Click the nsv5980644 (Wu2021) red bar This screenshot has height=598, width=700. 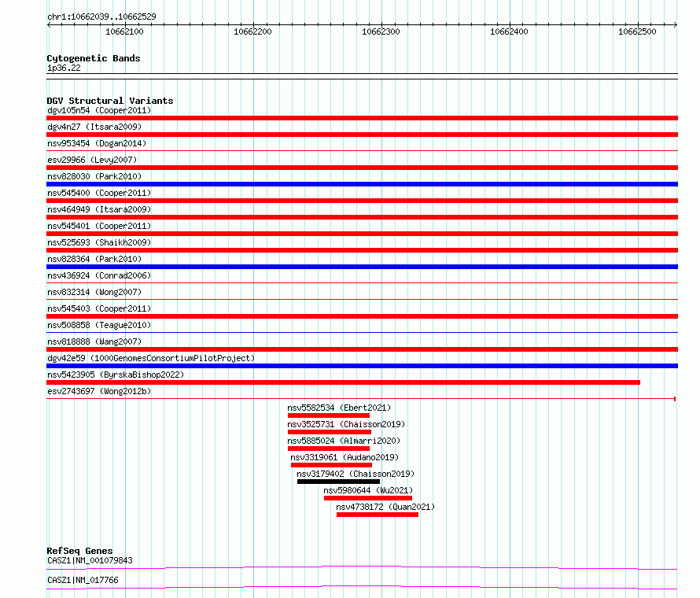367,498
